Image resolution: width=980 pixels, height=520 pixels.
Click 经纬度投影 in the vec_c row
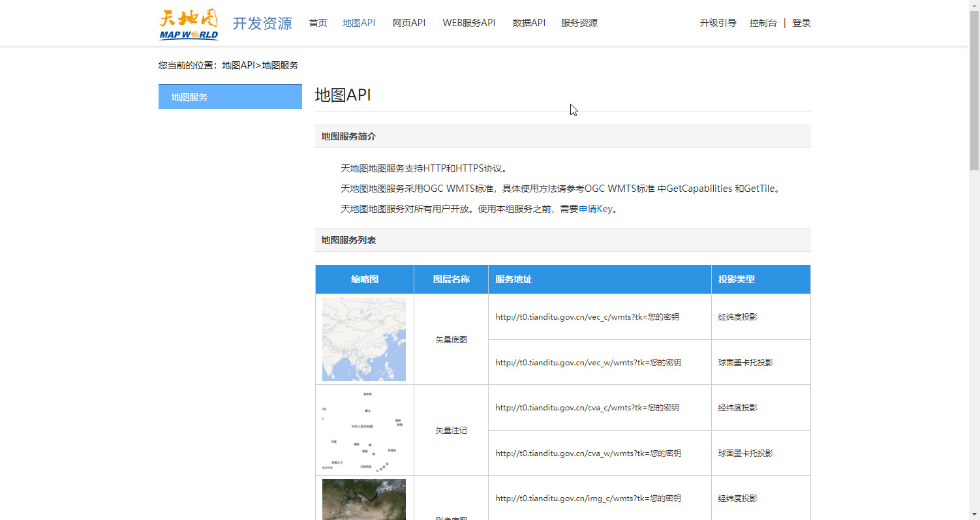[x=738, y=317]
